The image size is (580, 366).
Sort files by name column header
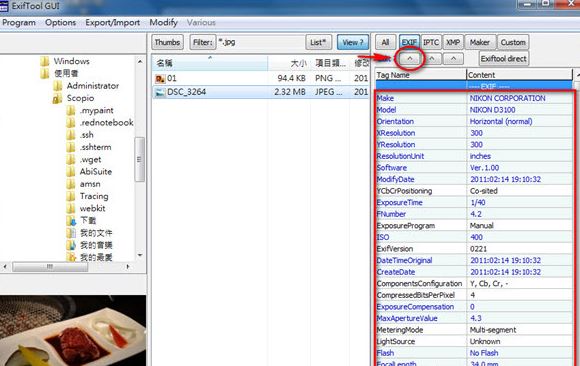tap(210, 63)
